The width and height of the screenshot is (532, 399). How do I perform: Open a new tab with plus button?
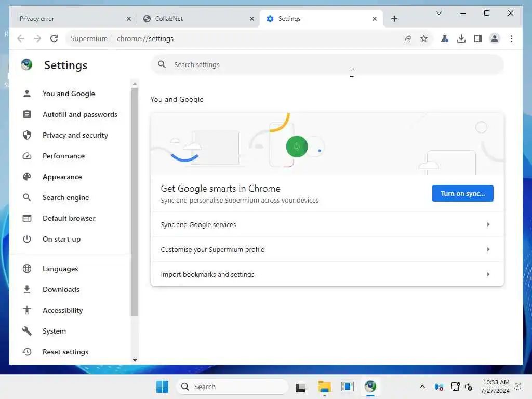(394, 19)
